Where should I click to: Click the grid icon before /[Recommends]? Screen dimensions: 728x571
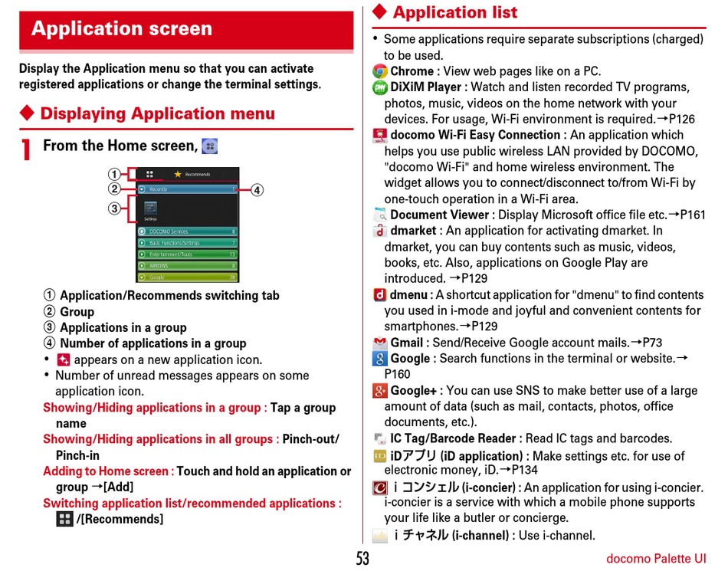pos(64,519)
